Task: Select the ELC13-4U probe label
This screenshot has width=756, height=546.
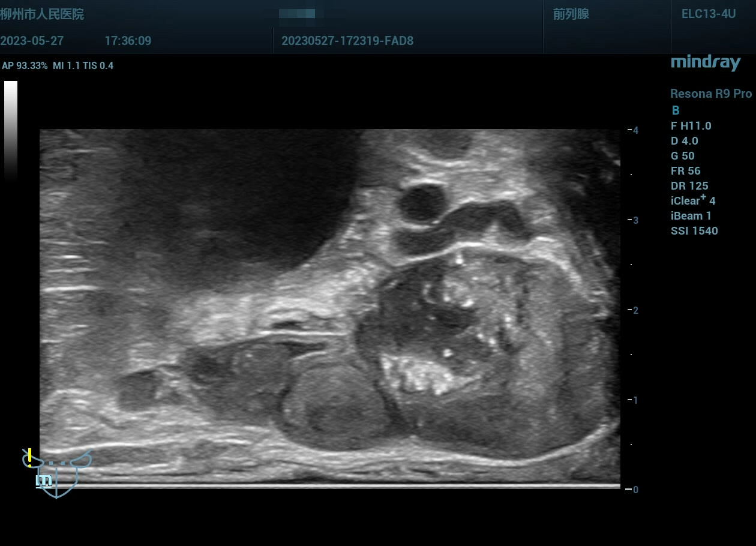Action: point(708,14)
